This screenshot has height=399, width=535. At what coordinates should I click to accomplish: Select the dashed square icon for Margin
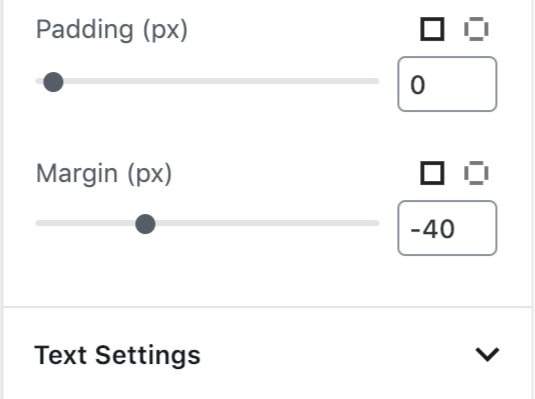pyautogui.click(x=476, y=173)
